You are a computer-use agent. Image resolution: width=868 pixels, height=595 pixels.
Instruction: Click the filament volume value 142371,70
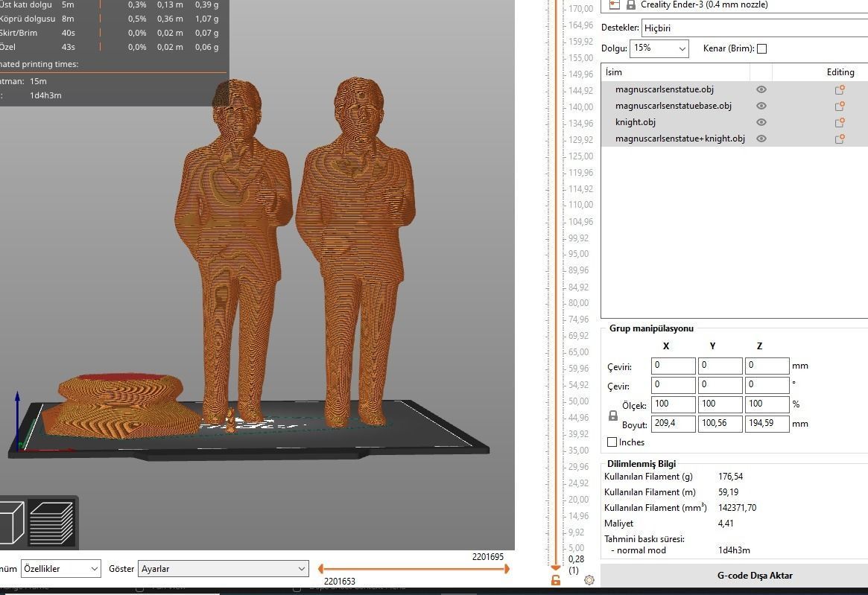coord(738,508)
